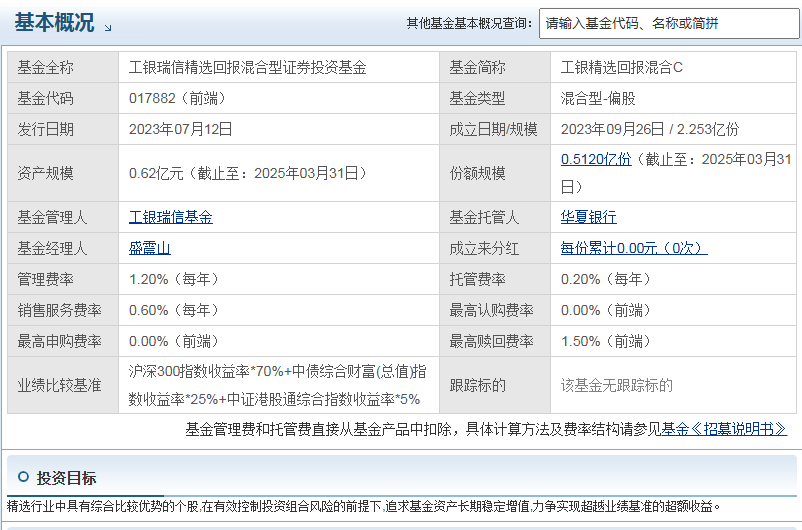Select the 最高认购费率 value 0.00%（前端）
Viewport: 802px width, 530px height.
point(607,310)
